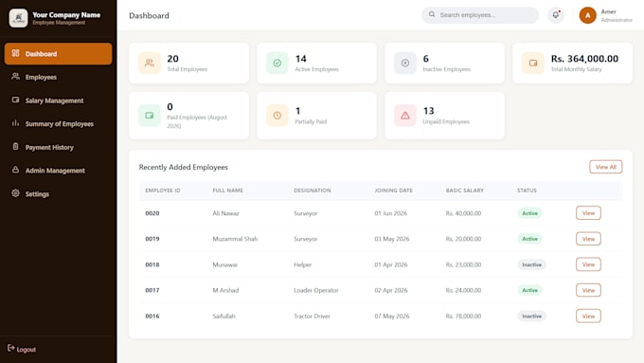
Task: Click the search magnifier icon
Action: (432, 14)
